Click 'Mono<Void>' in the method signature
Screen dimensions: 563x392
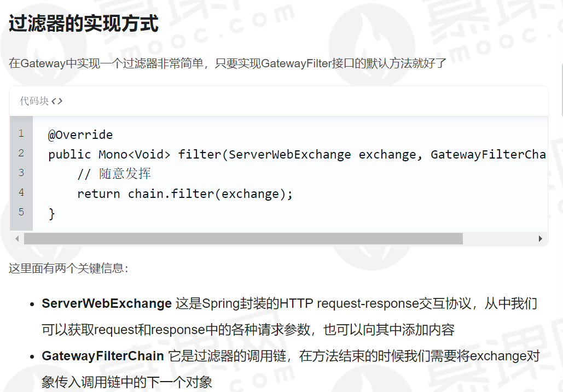click(135, 155)
